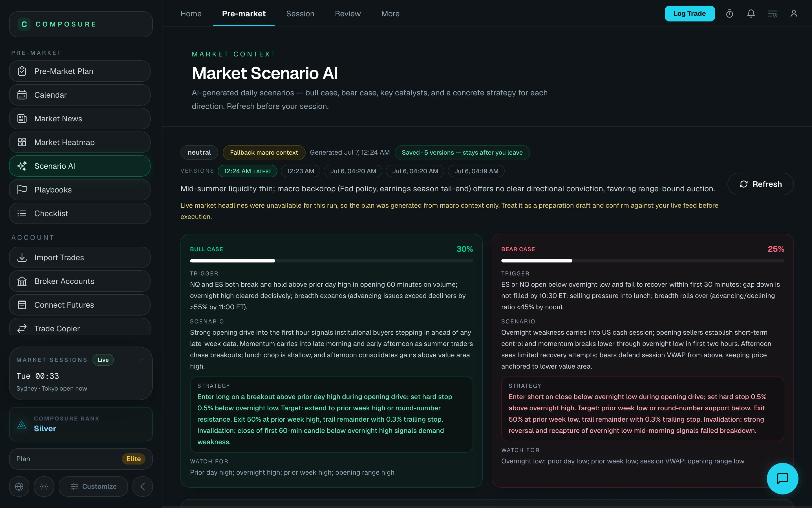This screenshot has width=812, height=508.
Task: Open the Review tab
Action: pos(348,14)
